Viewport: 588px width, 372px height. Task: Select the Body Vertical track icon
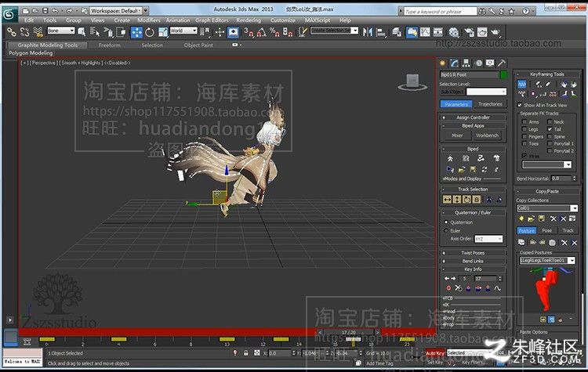(x=457, y=200)
